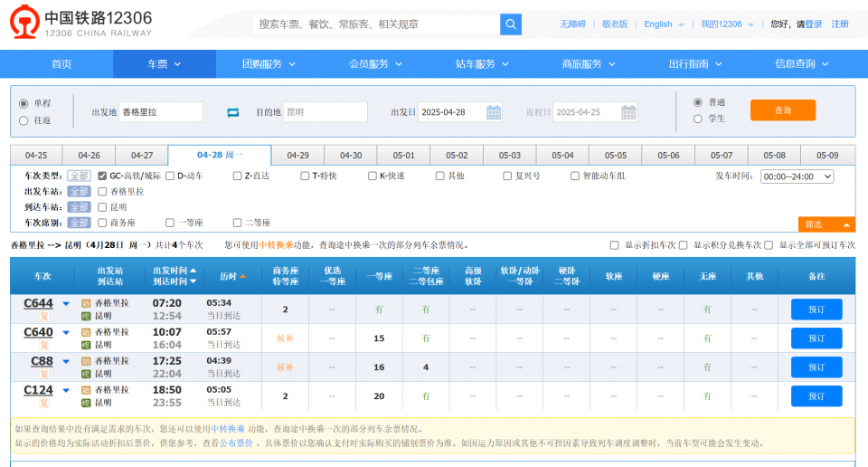868x467 pixels.
Task: Expand C640 train details arrow
Action: pos(66,332)
